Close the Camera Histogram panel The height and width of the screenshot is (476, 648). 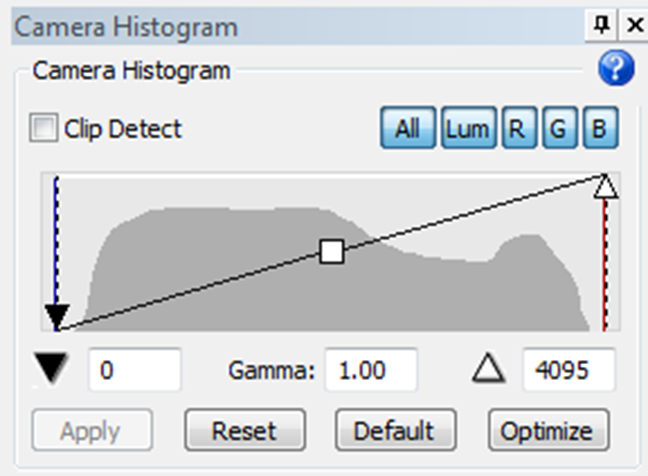634,25
